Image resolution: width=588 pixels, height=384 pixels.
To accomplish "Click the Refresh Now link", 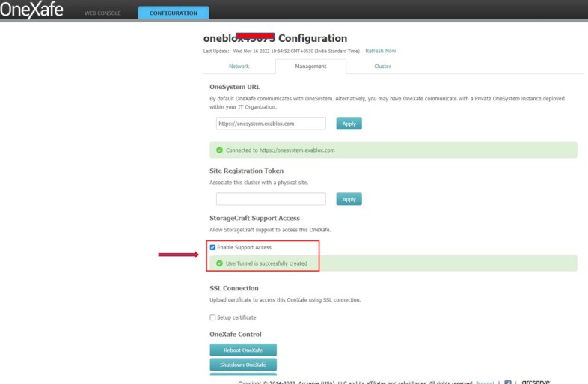I will pos(380,51).
